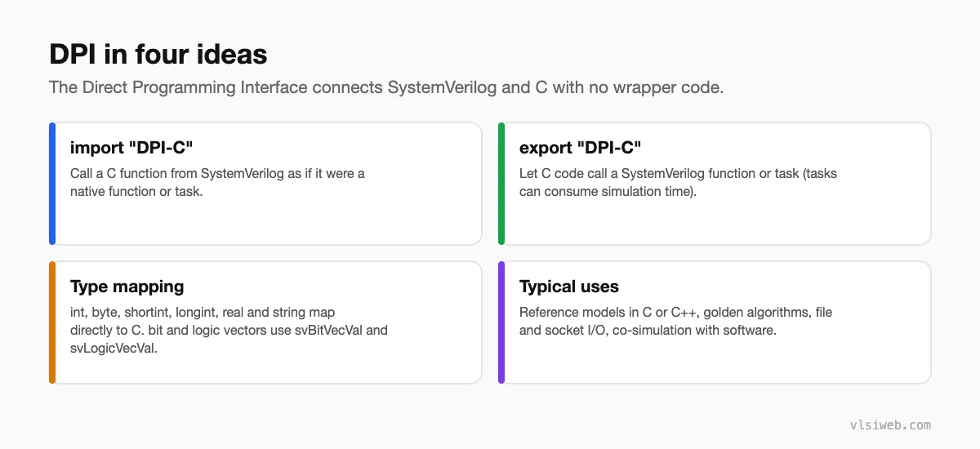Click the Direct Programming Interface subtitle sentence
This screenshot has width=980, height=449.
[x=386, y=87]
